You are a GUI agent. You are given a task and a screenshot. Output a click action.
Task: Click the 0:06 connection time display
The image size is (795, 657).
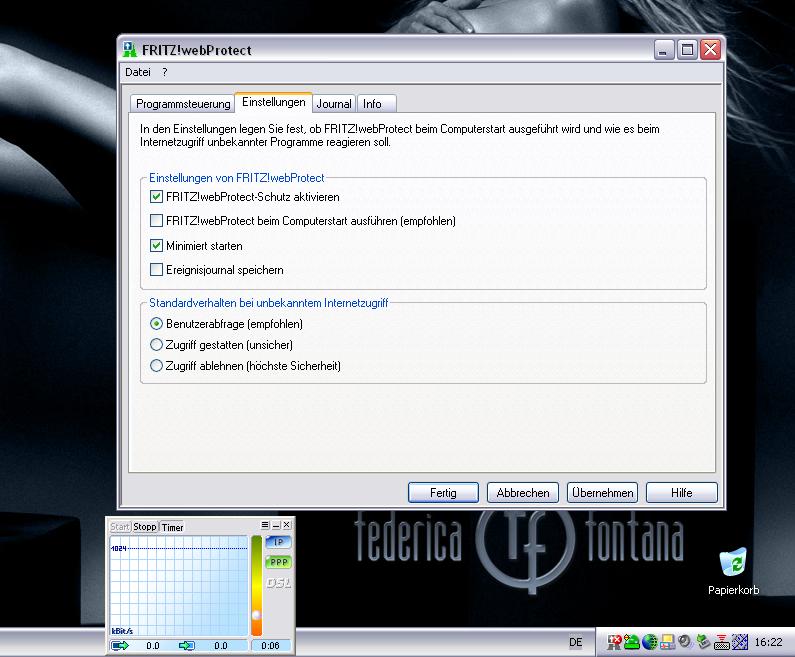[270, 645]
